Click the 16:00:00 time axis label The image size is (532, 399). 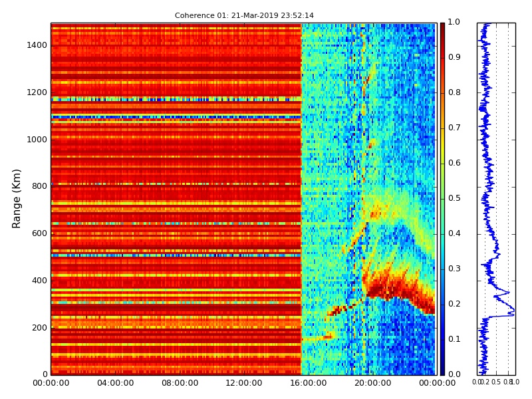pyautogui.click(x=309, y=383)
